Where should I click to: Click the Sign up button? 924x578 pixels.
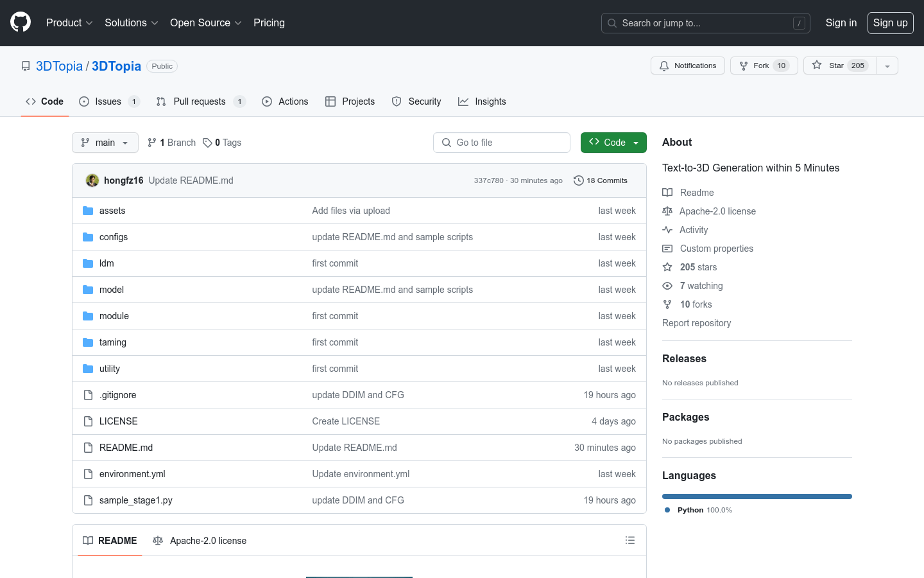(x=891, y=22)
